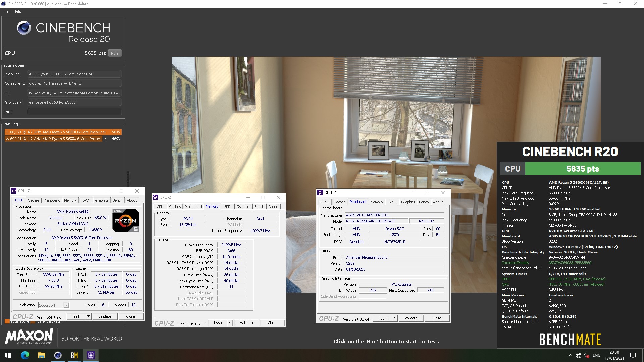Open the Socket #1 selection dropdown
Image resolution: width=644 pixels, height=362 pixels.
pyautogui.click(x=66, y=305)
